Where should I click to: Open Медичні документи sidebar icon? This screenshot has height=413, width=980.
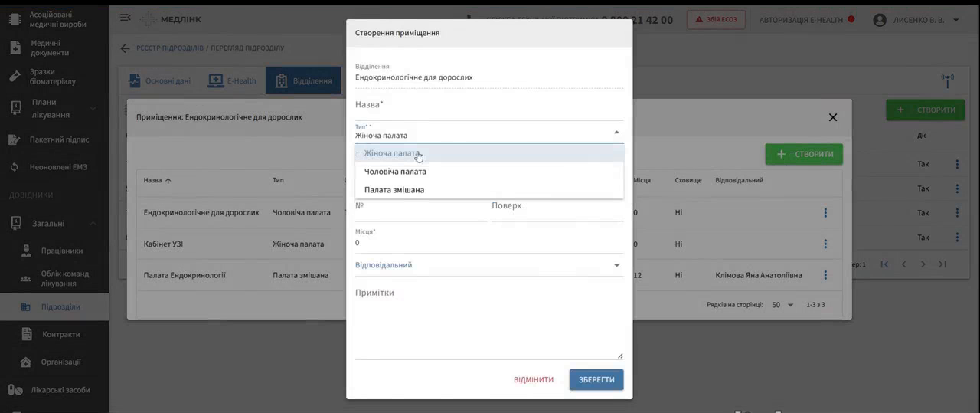pyautogui.click(x=15, y=48)
